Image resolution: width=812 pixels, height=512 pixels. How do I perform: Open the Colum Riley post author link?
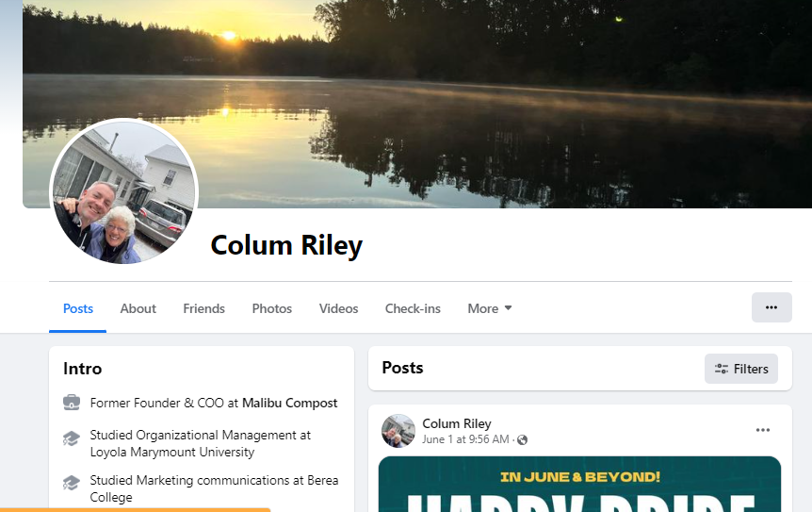point(457,423)
